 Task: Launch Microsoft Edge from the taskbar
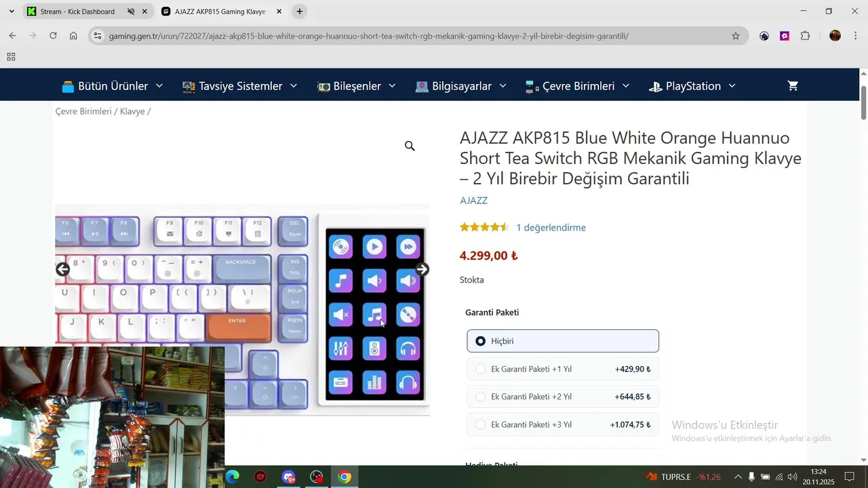[x=233, y=477]
